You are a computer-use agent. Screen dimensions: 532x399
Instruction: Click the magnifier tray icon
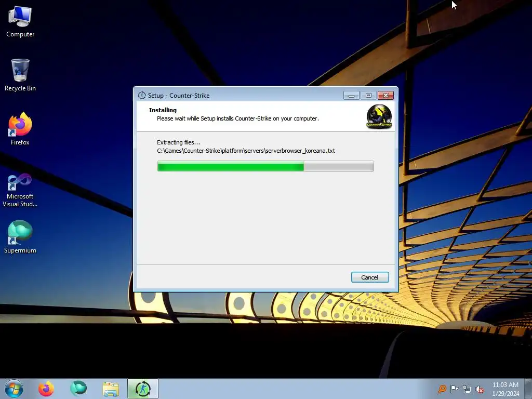(x=442, y=389)
